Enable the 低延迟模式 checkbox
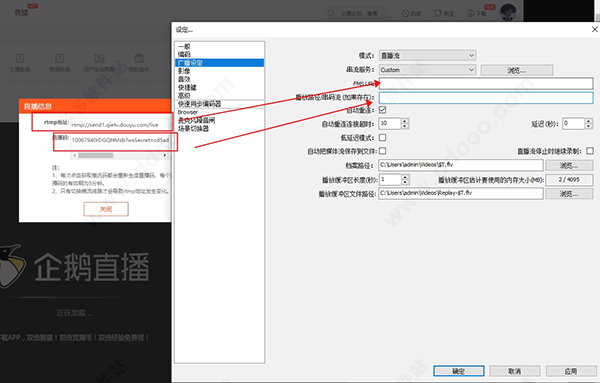 pos(382,137)
